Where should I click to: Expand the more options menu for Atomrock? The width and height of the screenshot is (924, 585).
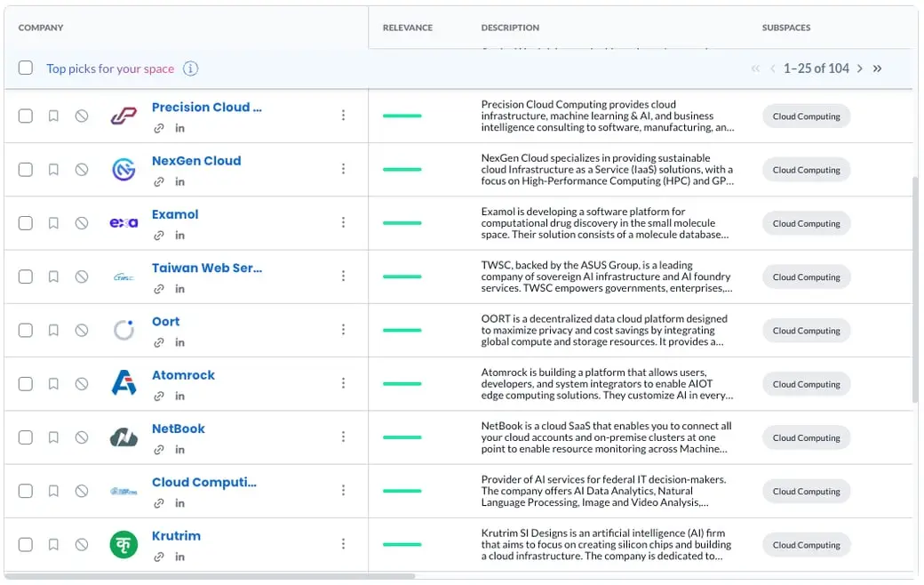point(343,383)
